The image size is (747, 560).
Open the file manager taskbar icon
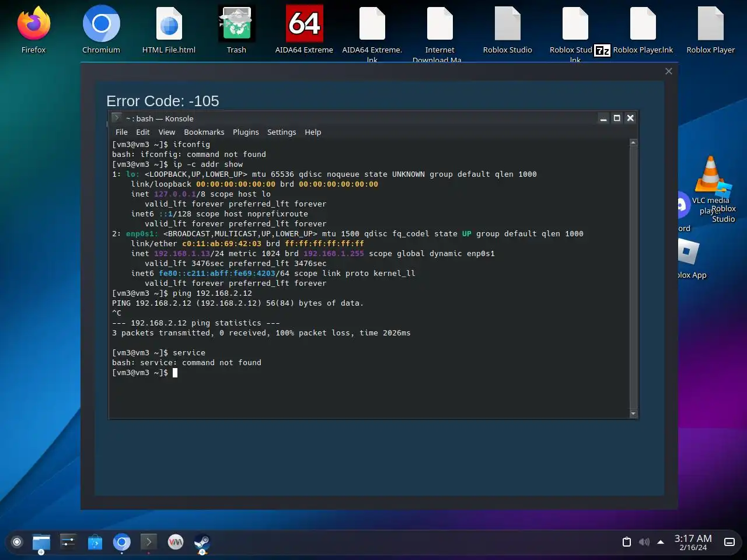click(41, 542)
